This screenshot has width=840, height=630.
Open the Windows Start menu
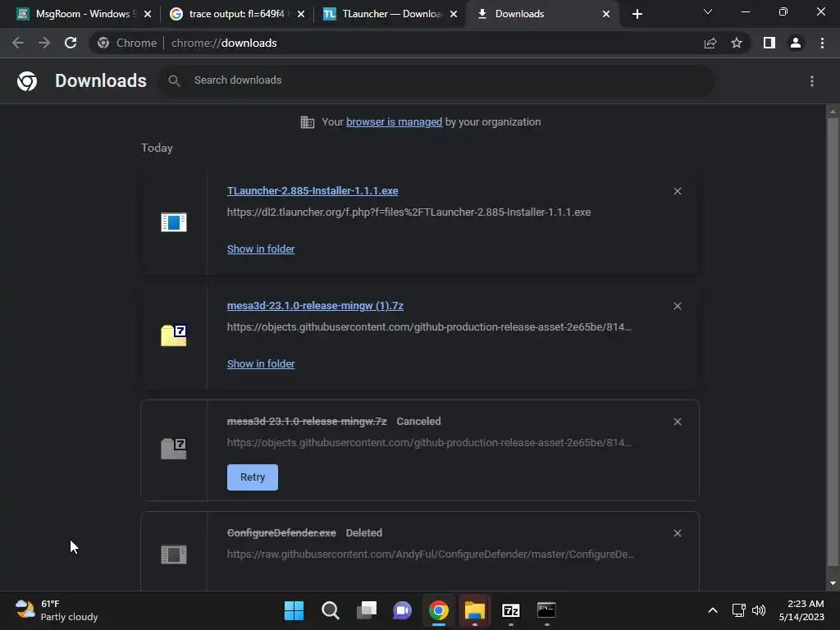pos(294,610)
